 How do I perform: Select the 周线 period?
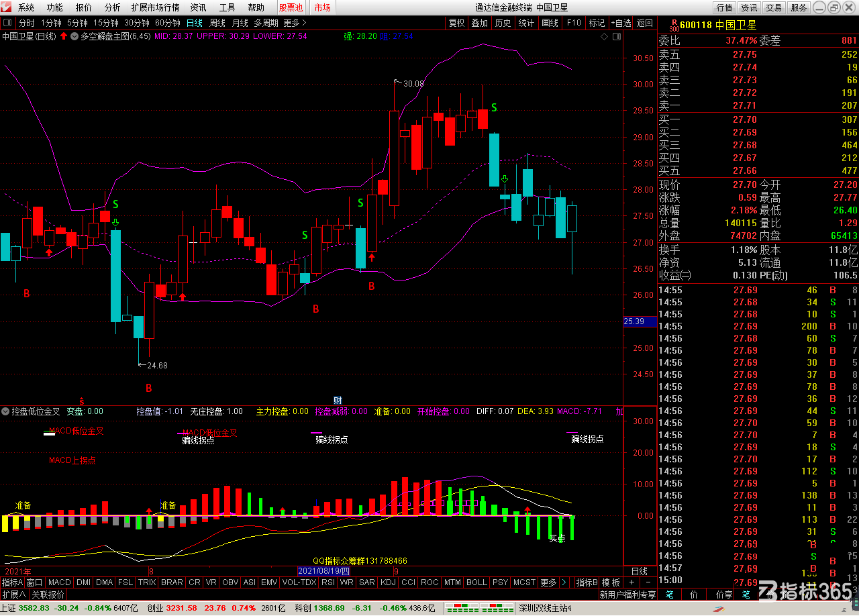pos(217,23)
